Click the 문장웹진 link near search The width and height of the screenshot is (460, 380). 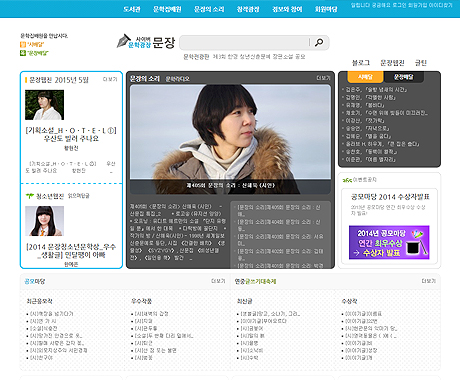point(392,63)
